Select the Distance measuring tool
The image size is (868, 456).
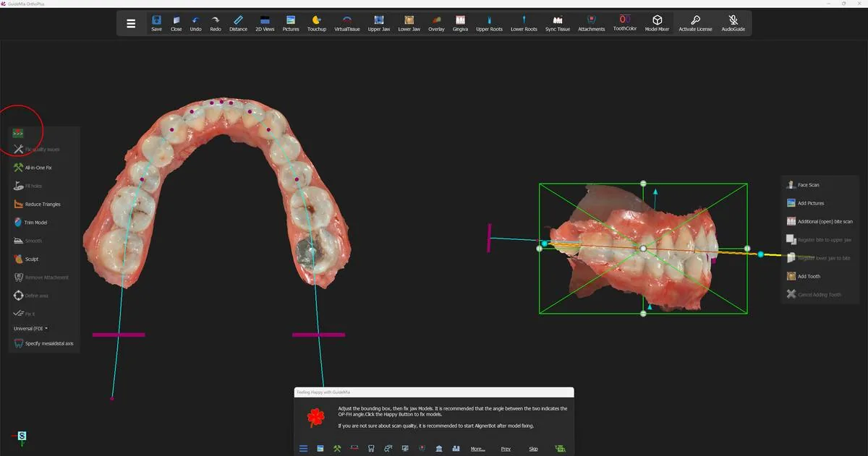click(238, 23)
